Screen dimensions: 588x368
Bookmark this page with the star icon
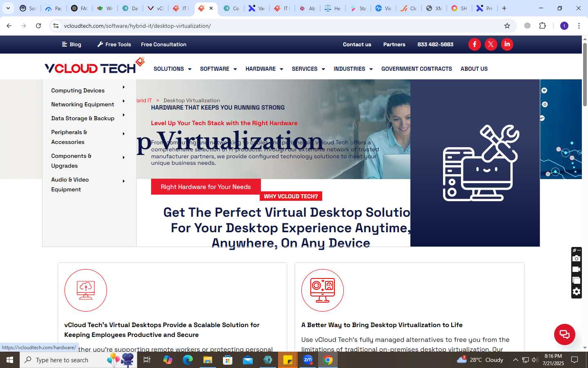(x=507, y=26)
